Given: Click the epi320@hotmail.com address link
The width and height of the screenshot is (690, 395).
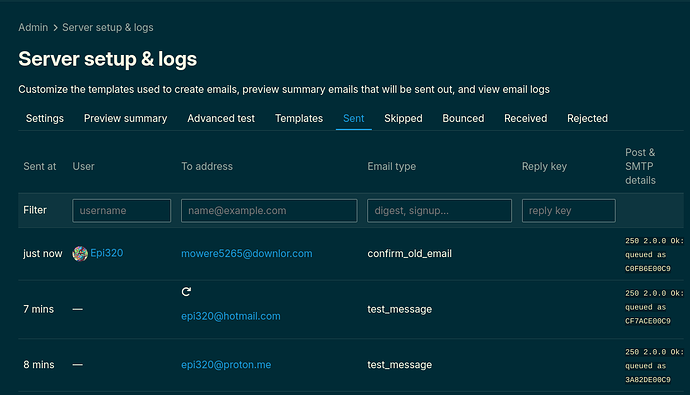Looking at the screenshot, I should pos(231,316).
